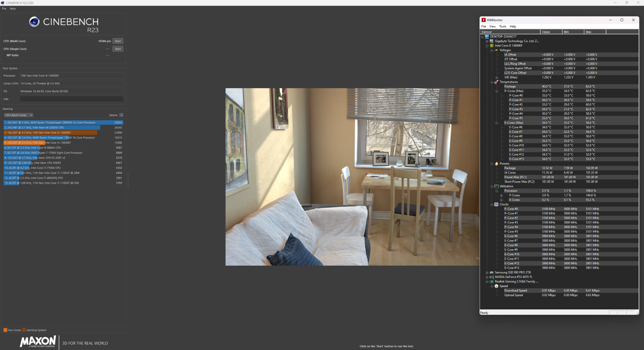This screenshot has height=350, width=644.
Task: Toggle the ranking Details arrow button
Action: (121, 115)
